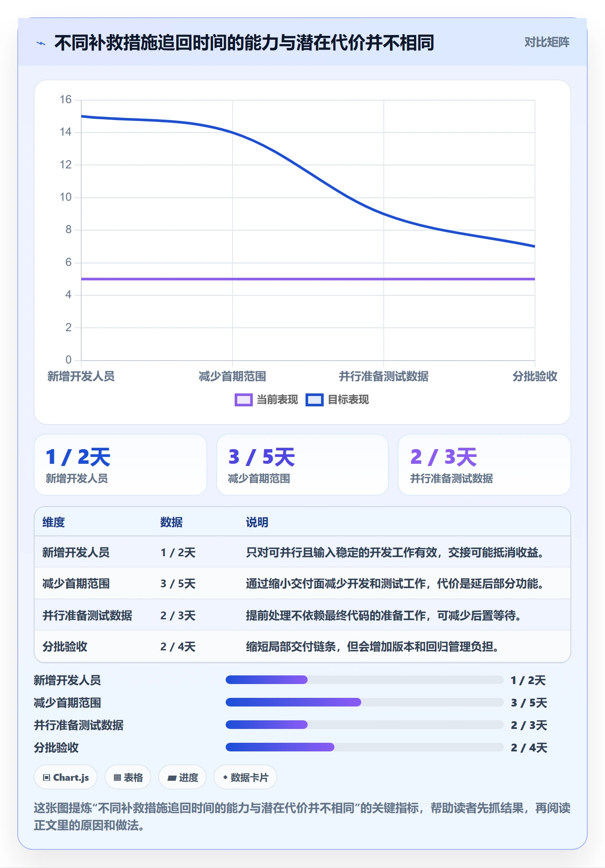This screenshot has height=868, width=605.
Task: Click the purple 当前表现 flat line
Action: coord(308,279)
